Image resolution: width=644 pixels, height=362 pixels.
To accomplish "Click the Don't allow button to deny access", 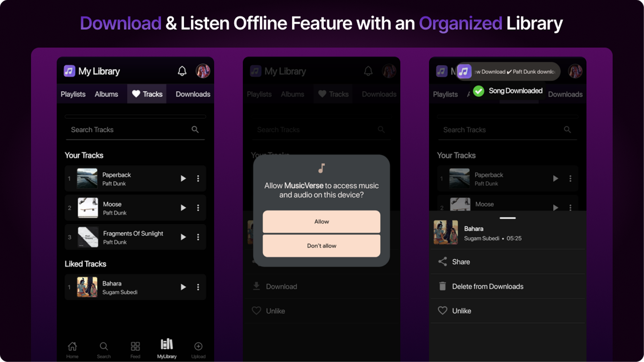I will [x=321, y=246].
